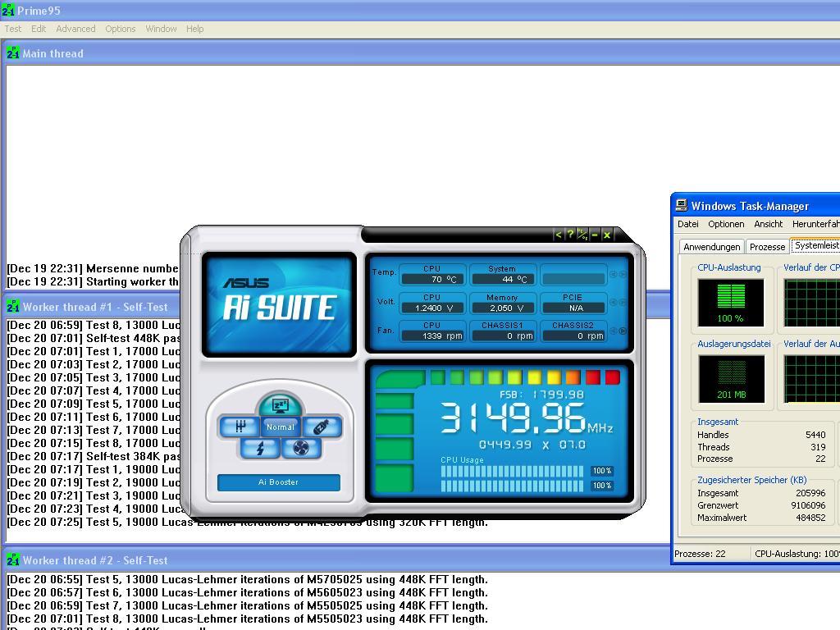Screen dimensions: 840x630
Task: Toggle the Celsius/Fahrenheit icon in AI Suite
Action: point(582,235)
